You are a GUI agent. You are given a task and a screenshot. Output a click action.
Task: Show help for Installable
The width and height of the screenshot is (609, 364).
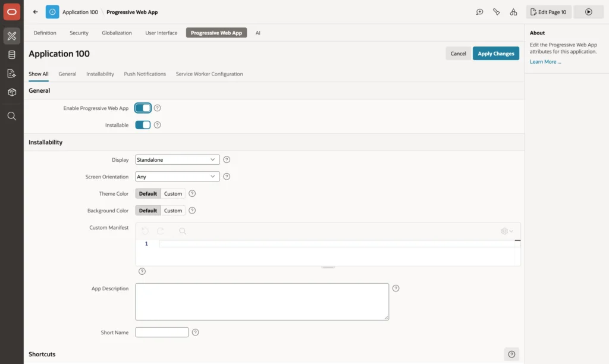pos(157,125)
